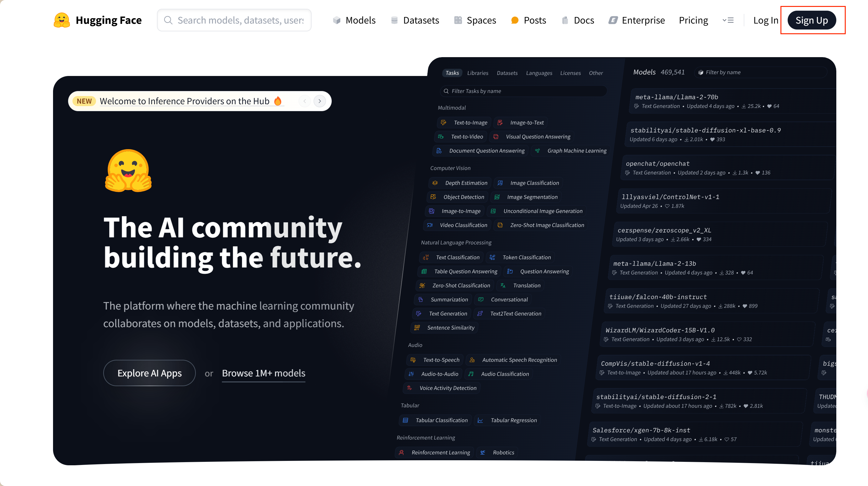
Task: Click the Hugging Face logo emoji in header
Action: pyautogui.click(x=62, y=20)
